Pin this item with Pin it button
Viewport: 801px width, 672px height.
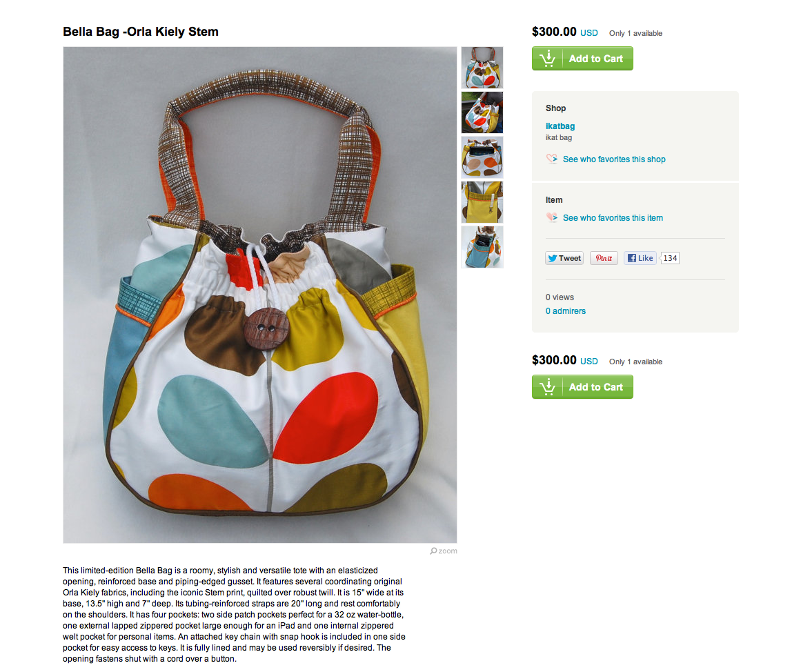coord(604,258)
